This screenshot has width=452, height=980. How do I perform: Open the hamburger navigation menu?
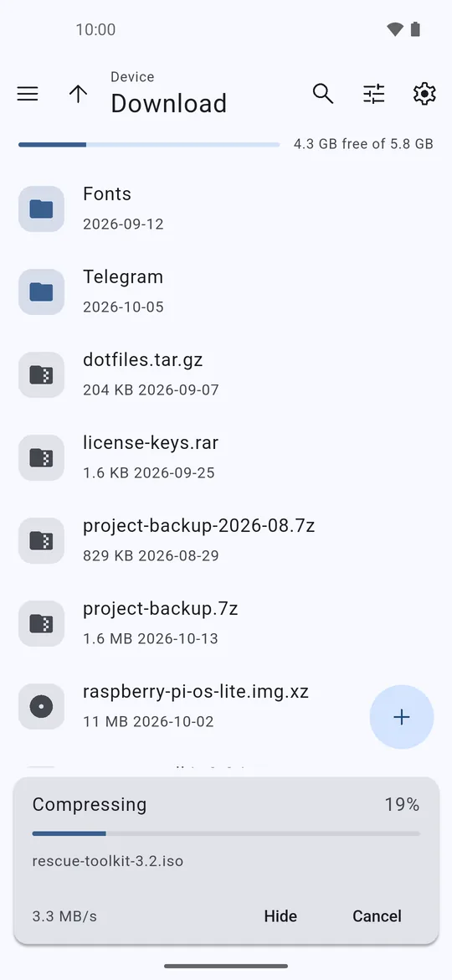coord(28,95)
